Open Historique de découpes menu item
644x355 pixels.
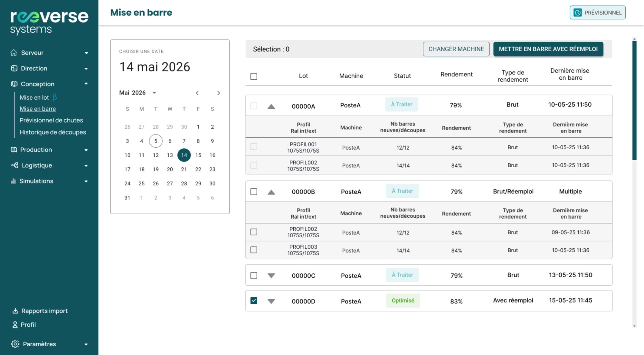[x=53, y=132]
